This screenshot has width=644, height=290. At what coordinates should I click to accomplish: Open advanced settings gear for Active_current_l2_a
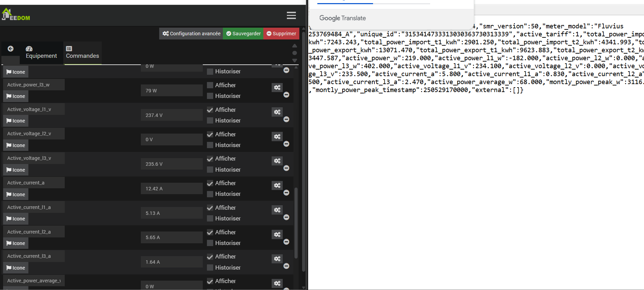pyautogui.click(x=277, y=235)
